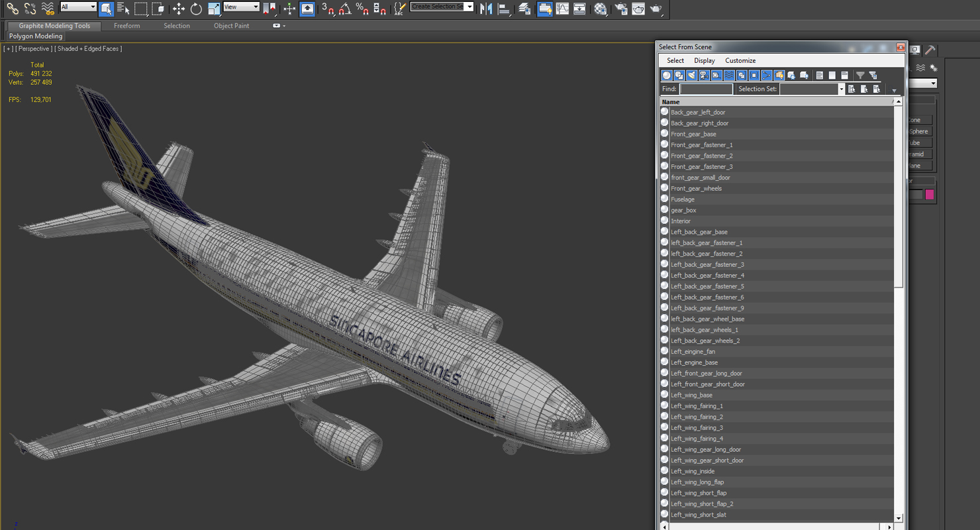Image resolution: width=980 pixels, height=530 pixels.
Task: Open the Curve Editor icon
Action: (x=562, y=9)
